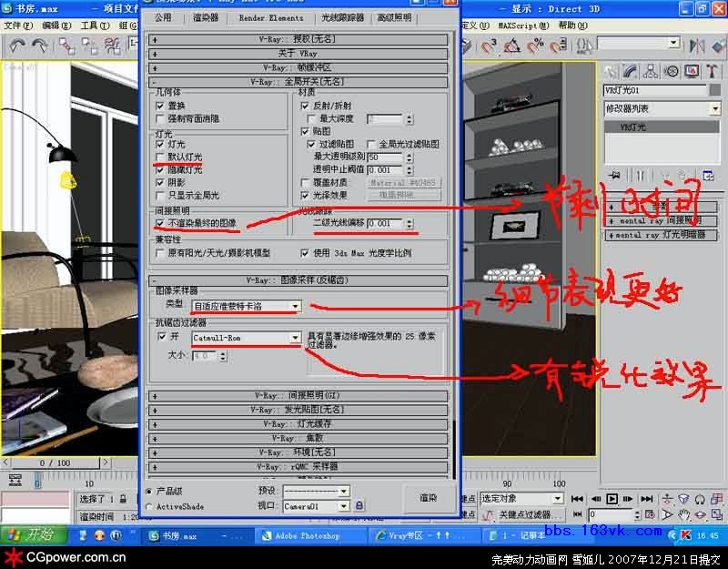Click the 二级光线偏移 value field
728x569 pixels.
[x=386, y=223]
